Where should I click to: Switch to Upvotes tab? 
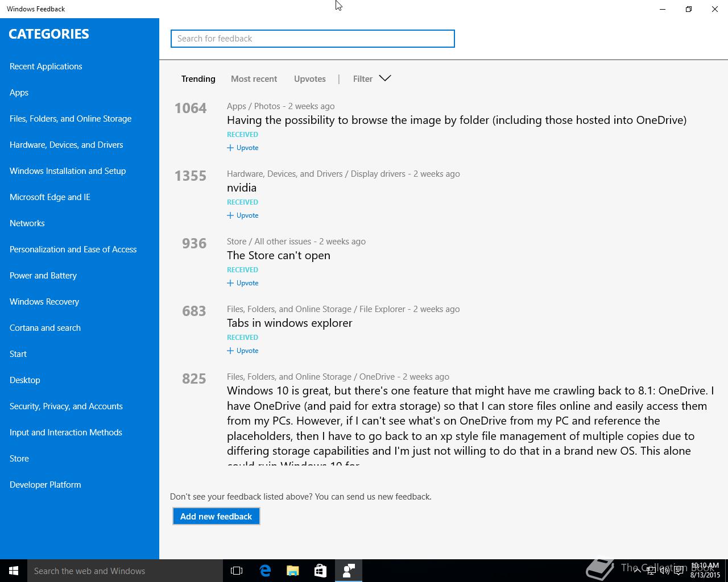[x=309, y=79]
